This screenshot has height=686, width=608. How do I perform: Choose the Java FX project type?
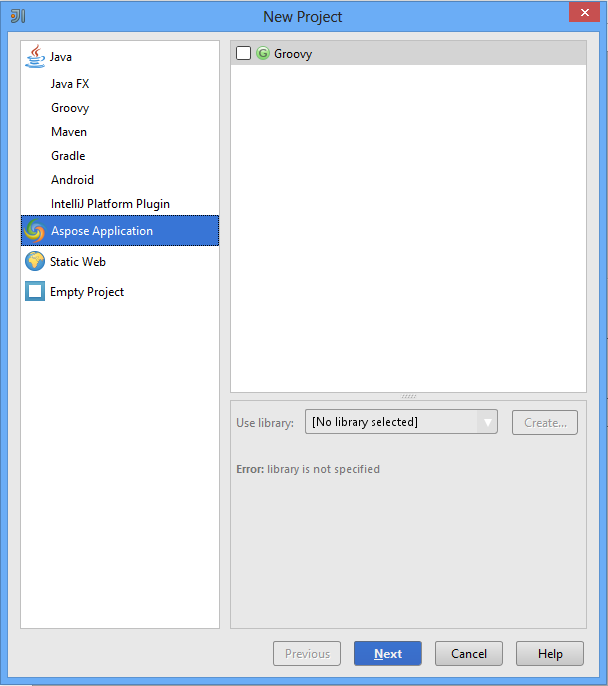point(70,84)
